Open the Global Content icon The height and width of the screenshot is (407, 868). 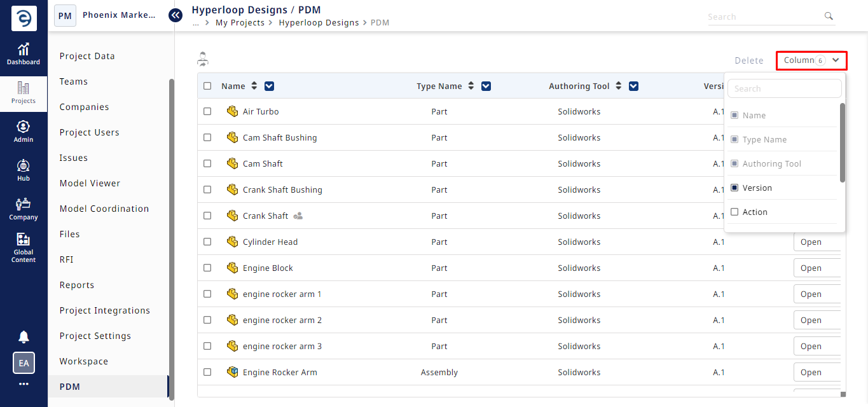pyautogui.click(x=24, y=240)
